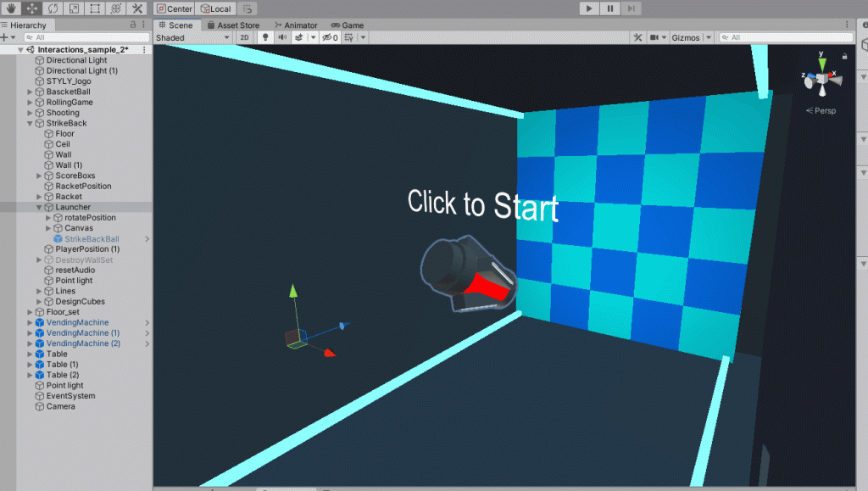Viewport: 868px width, 491px height.
Task: Open the custom editor tools menu
Action: (x=138, y=8)
